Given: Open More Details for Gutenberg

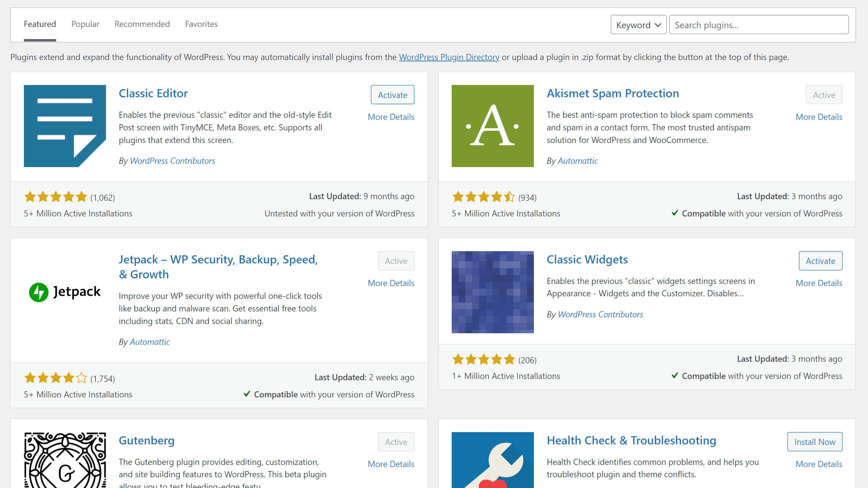Looking at the screenshot, I should click(391, 464).
